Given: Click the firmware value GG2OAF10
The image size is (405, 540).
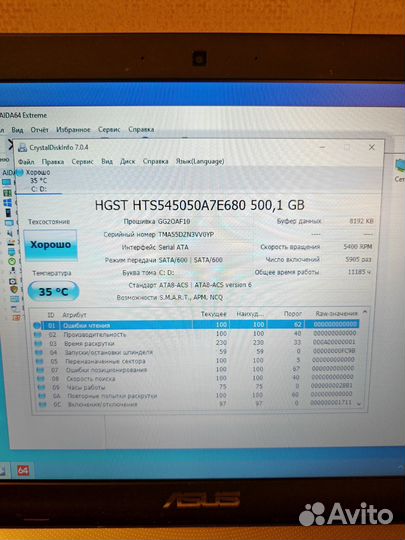Looking at the screenshot, I should click(174, 221).
